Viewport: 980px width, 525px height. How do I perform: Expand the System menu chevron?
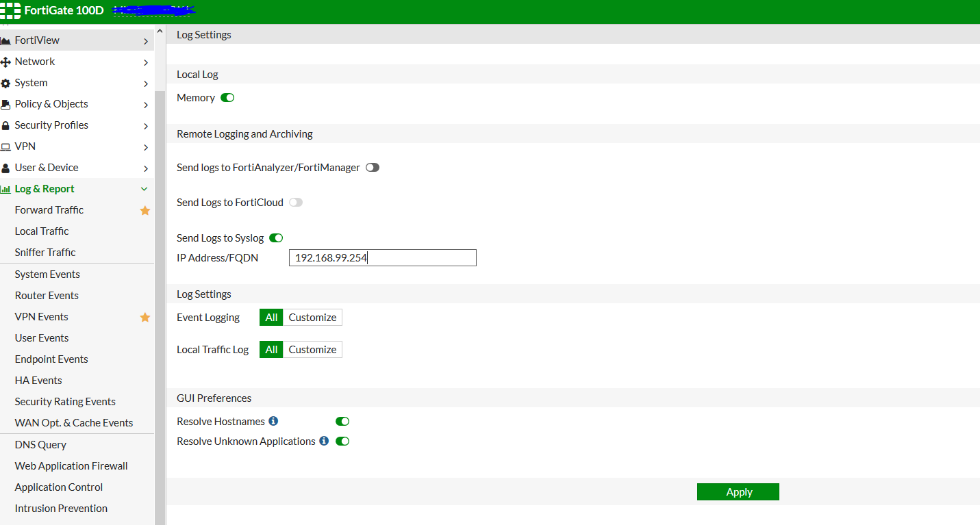coord(146,84)
